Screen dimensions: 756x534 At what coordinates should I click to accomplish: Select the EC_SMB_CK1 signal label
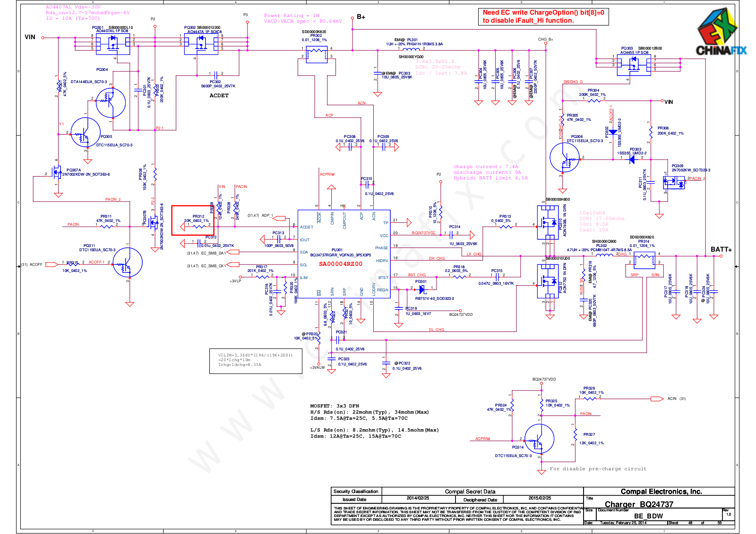pos(214,266)
